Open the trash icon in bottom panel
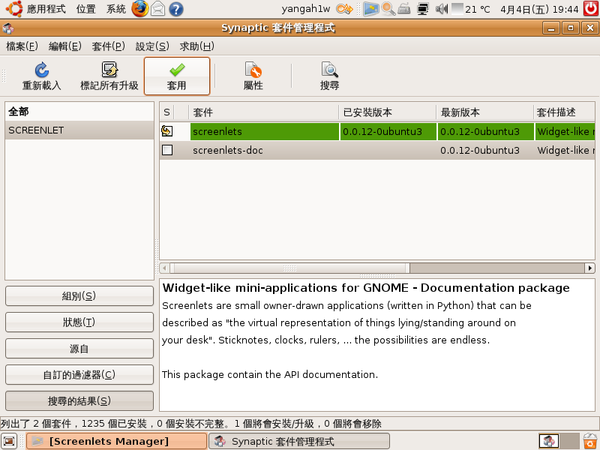Viewport: 600px width, 450px height. [591, 441]
